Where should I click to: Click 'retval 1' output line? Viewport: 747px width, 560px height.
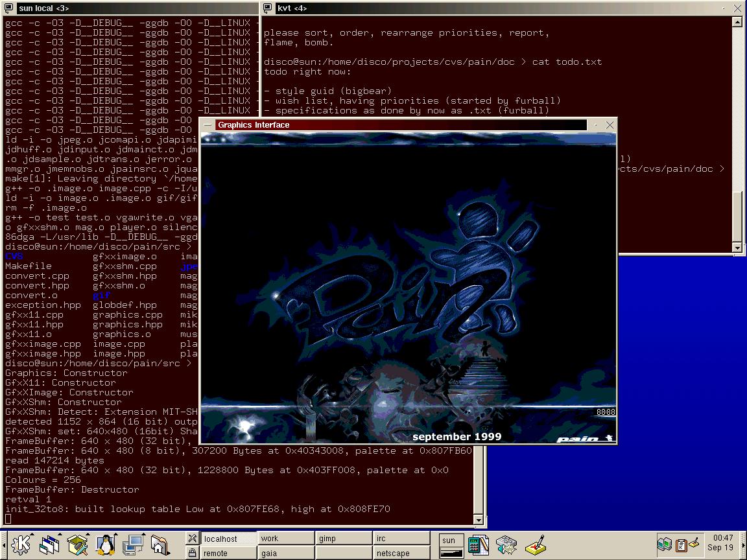[x=28, y=500]
